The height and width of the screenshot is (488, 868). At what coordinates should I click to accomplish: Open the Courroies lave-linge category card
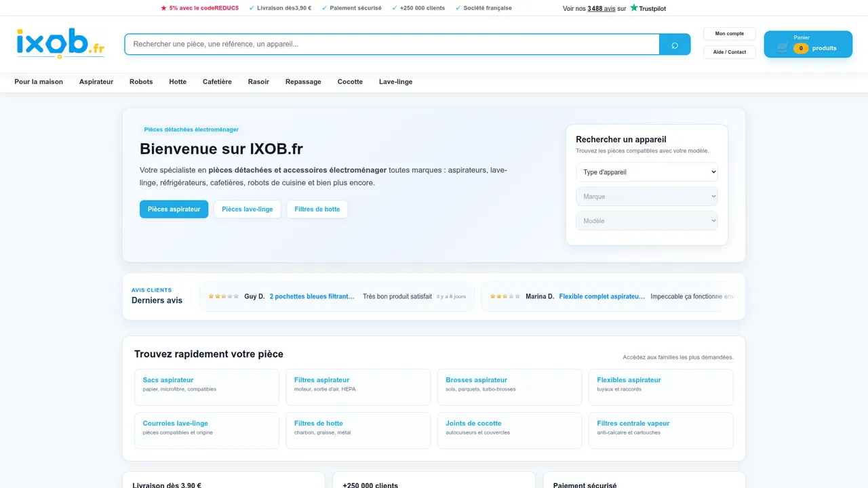tap(207, 430)
